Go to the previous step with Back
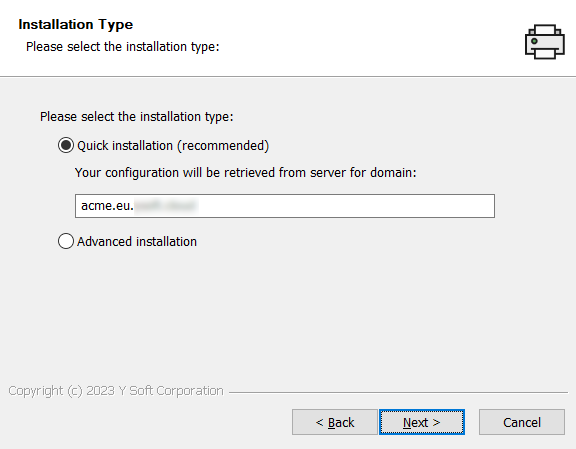Screen dimensions: 576x449 [335, 422]
